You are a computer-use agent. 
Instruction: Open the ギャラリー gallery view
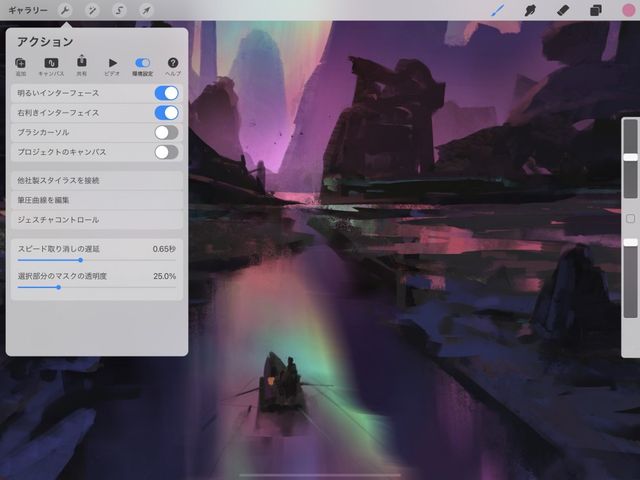(28, 10)
